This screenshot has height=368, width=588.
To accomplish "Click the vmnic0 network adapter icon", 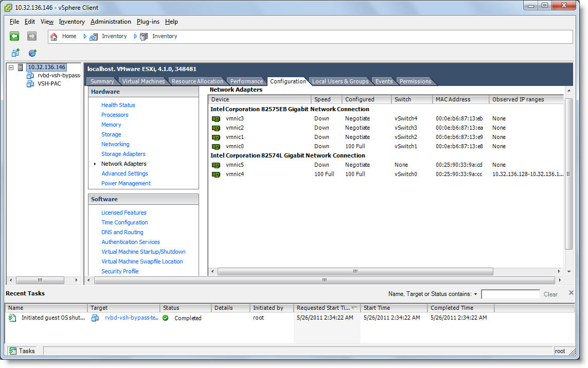I will [216, 147].
